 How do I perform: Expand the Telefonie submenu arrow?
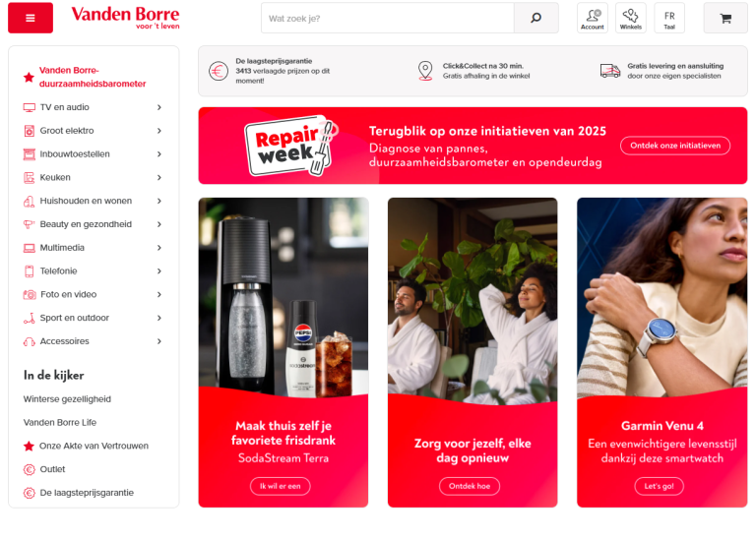(158, 271)
